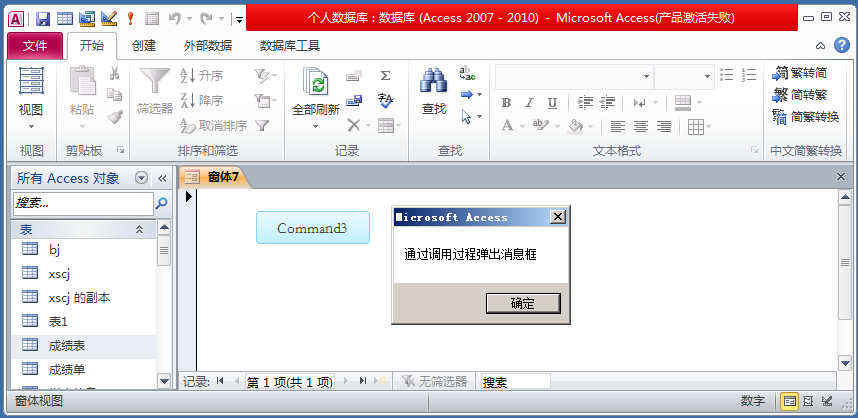Click the Save icon in quick access toolbar
Screen dimensions: 858x418
point(43,19)
